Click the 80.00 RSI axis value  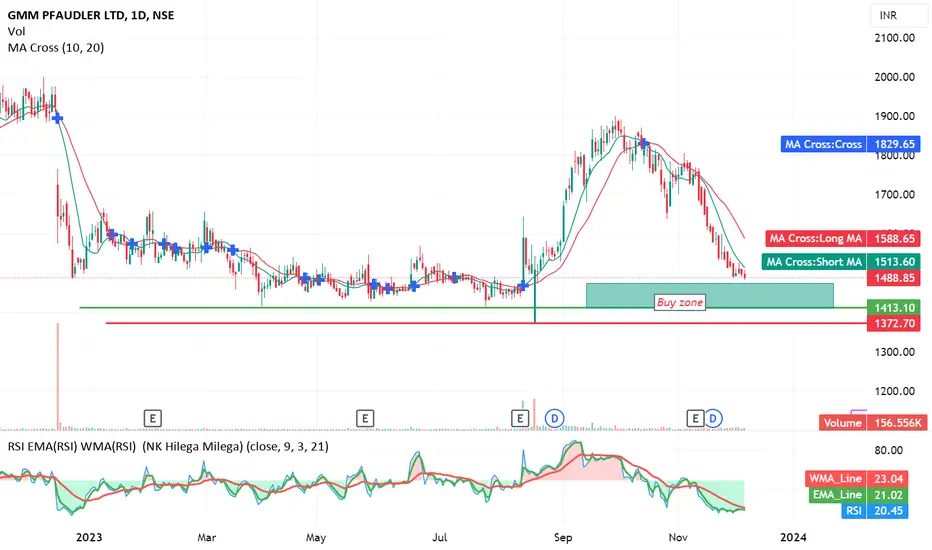point(889,450)
